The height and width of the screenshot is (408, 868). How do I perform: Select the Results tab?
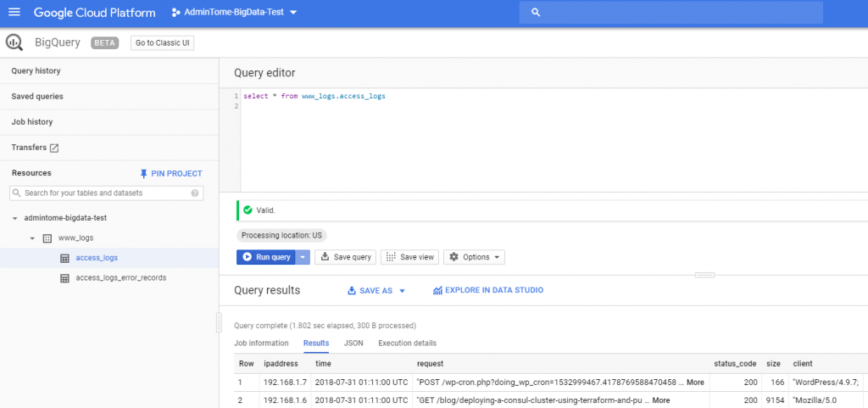click(x=316, y=344)
